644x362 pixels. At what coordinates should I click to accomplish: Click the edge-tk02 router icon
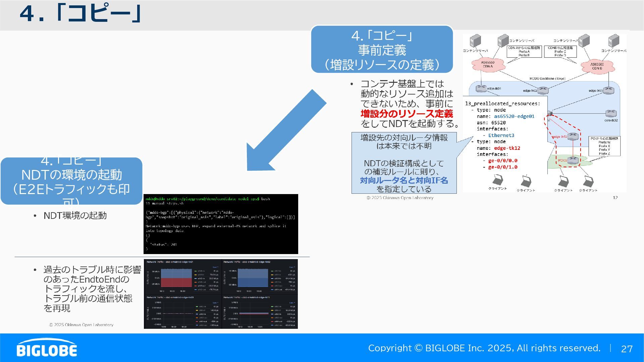coord(543,90)
